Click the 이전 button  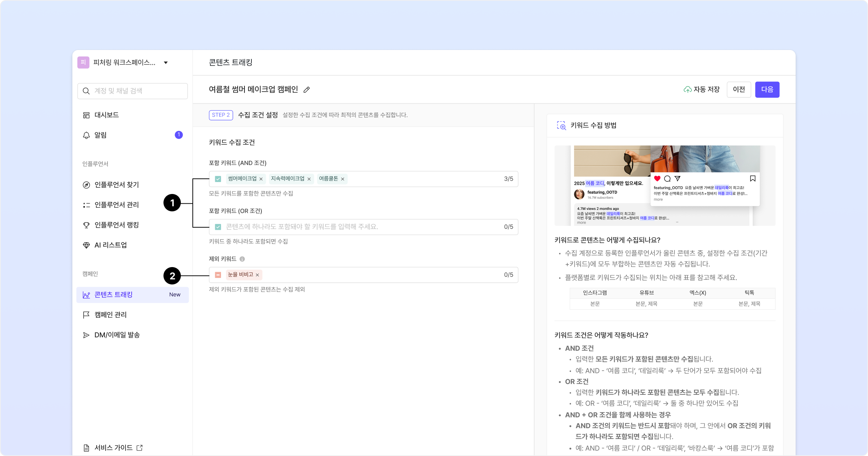[739, 90]
